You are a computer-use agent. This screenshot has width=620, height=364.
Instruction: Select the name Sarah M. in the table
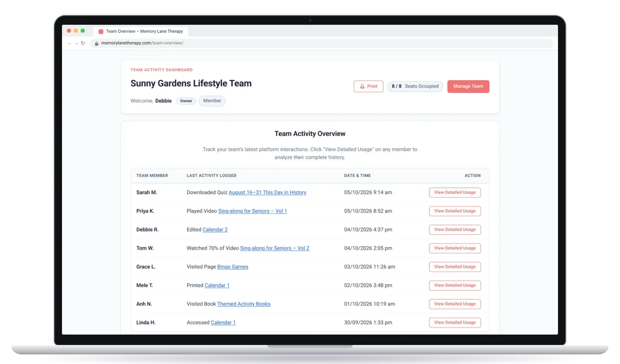tap(147, 193)
